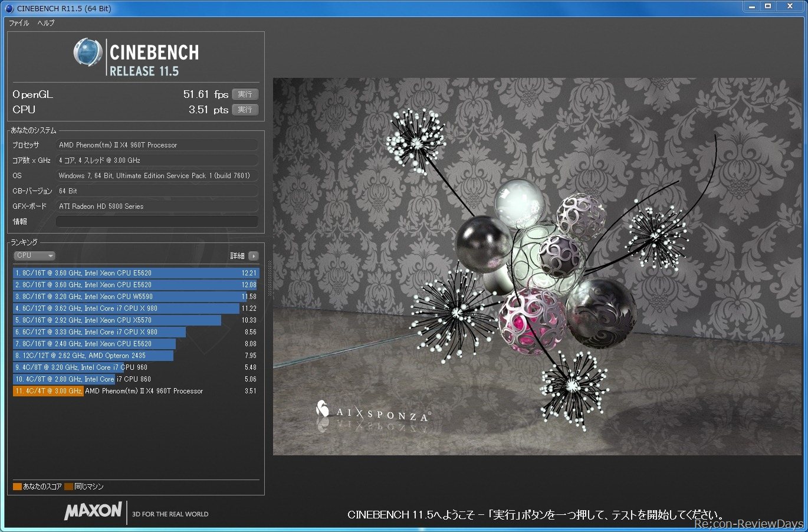Click the CINEBENCH app icon in title bar
The image size is (808, 532).
[x=9, y=8]
